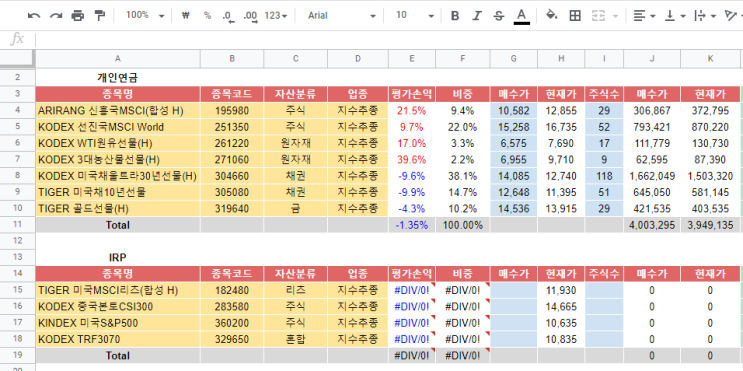The image size is (743, 371).
Task: Select current price cell 11,930
Action: (x=561, y=290)
